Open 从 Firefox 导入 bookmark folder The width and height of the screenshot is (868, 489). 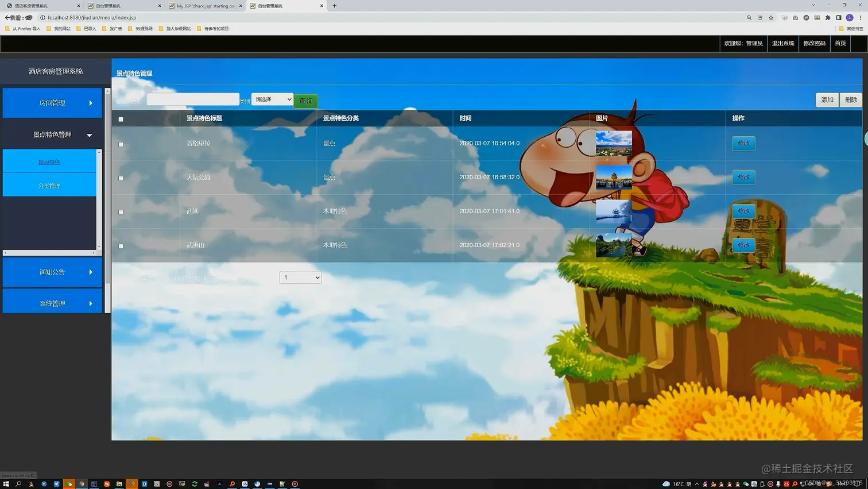(22, 29)
